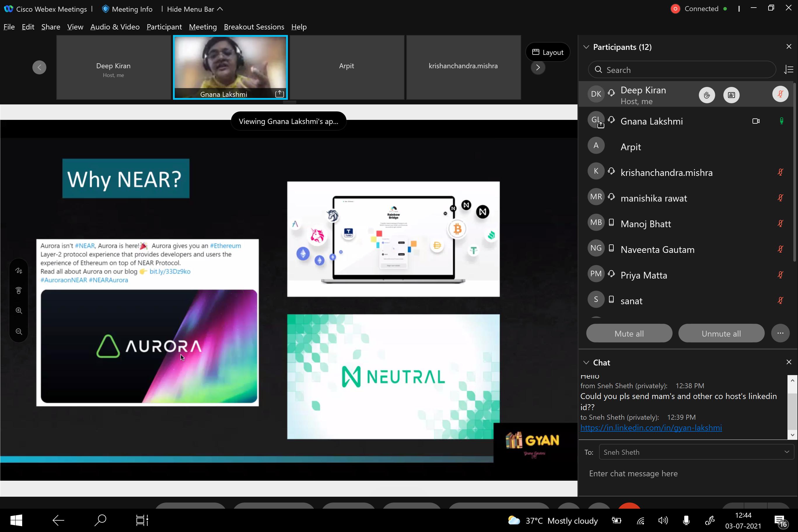The height and width of the screenshot is (532, 798).
Task: Open the Windows Start menu
Action: click(16, 520)
